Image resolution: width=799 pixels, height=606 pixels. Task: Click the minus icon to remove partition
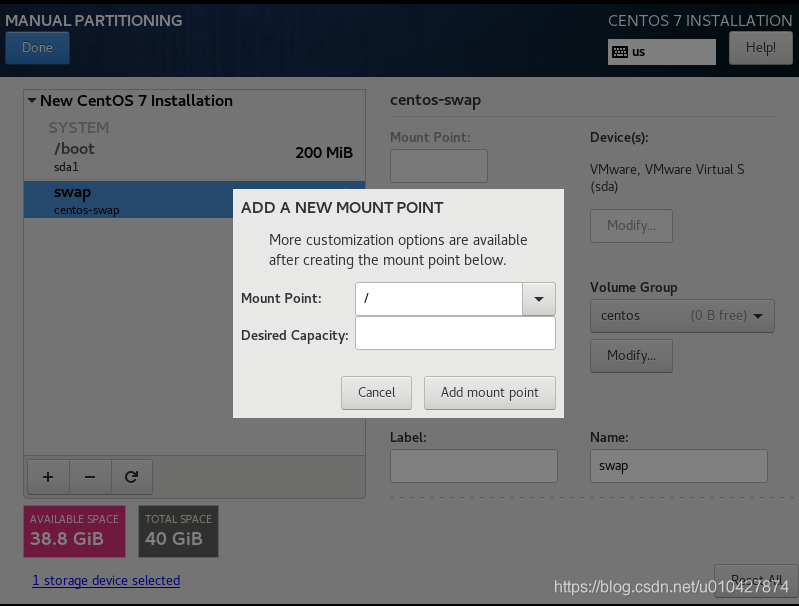point(90,477)
